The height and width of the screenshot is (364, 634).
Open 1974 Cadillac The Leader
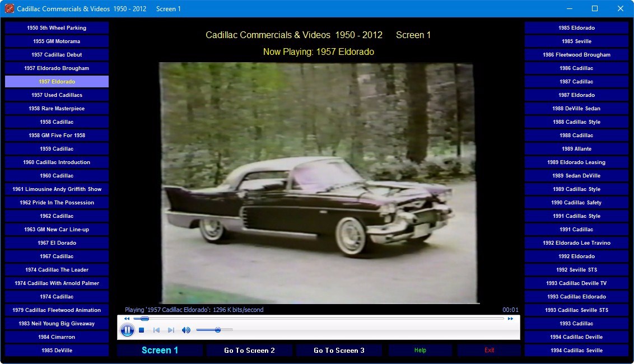tap(57, 270)
